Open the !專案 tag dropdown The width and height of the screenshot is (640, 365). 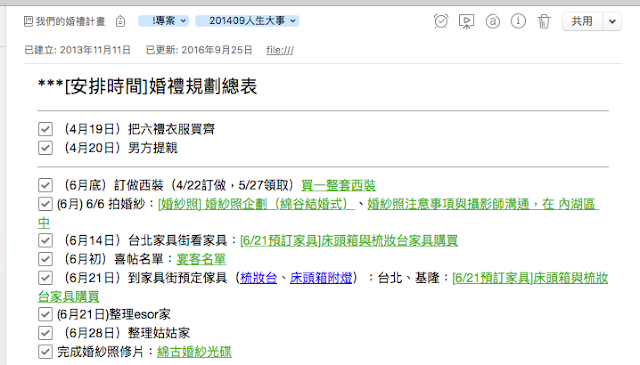(x=163, y=20)
